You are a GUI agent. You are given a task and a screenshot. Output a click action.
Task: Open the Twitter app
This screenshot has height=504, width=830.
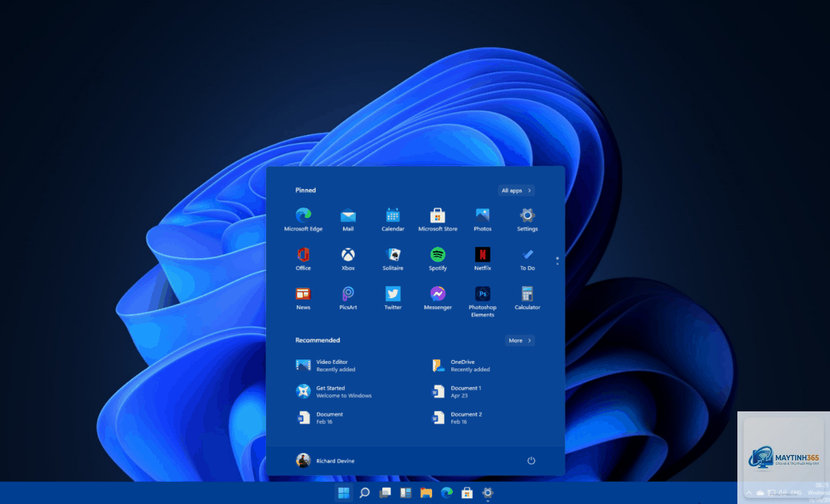point(393,297)
